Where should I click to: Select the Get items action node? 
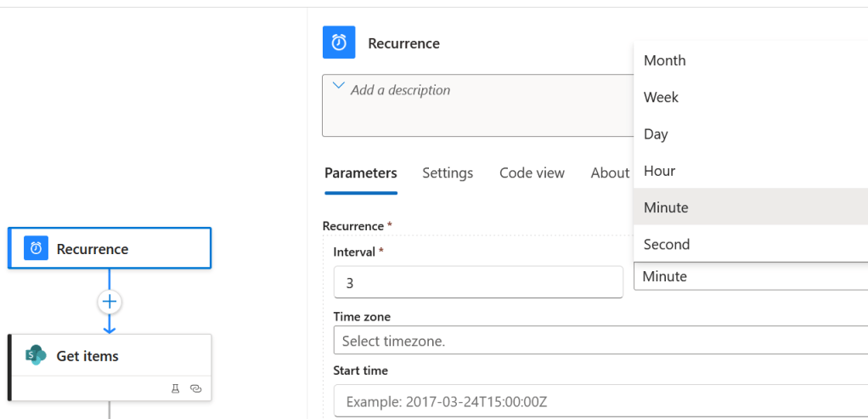click(110, 367)
